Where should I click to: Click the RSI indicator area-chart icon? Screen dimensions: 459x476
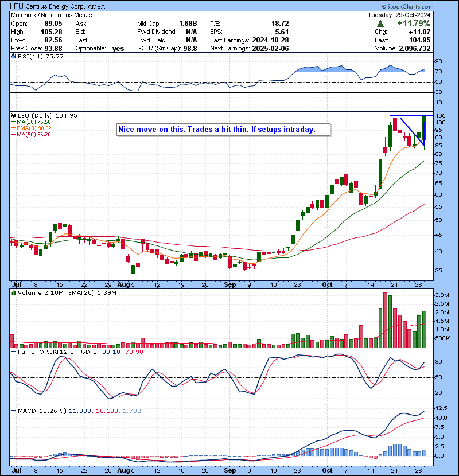[13, 56]
